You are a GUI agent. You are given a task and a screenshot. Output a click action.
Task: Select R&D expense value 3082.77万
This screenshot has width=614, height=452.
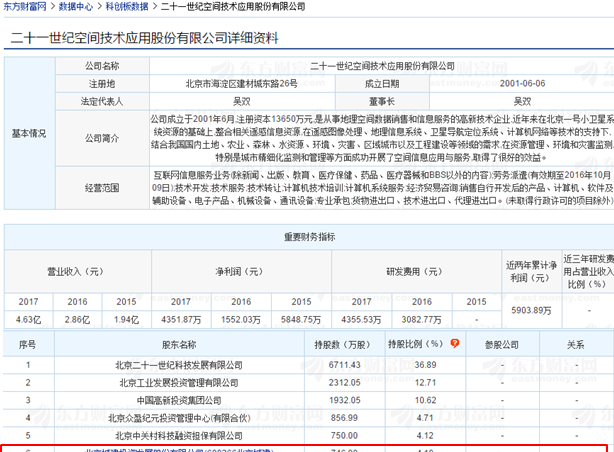point(421,320)
